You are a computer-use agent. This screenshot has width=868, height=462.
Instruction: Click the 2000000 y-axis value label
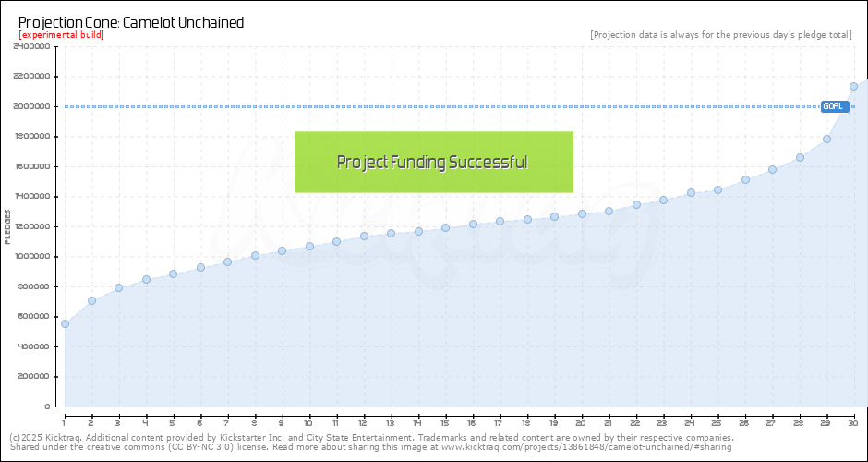[x=31, y=106]
